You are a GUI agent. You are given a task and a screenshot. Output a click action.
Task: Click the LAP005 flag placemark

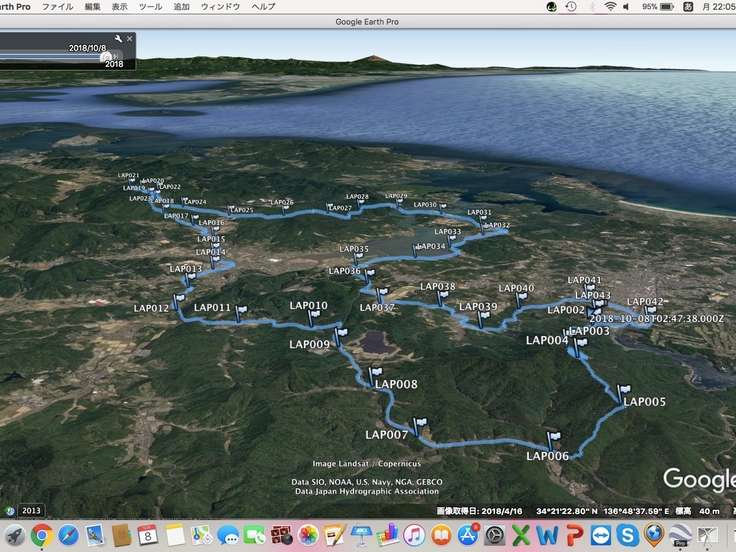click(x=623, y=392)
